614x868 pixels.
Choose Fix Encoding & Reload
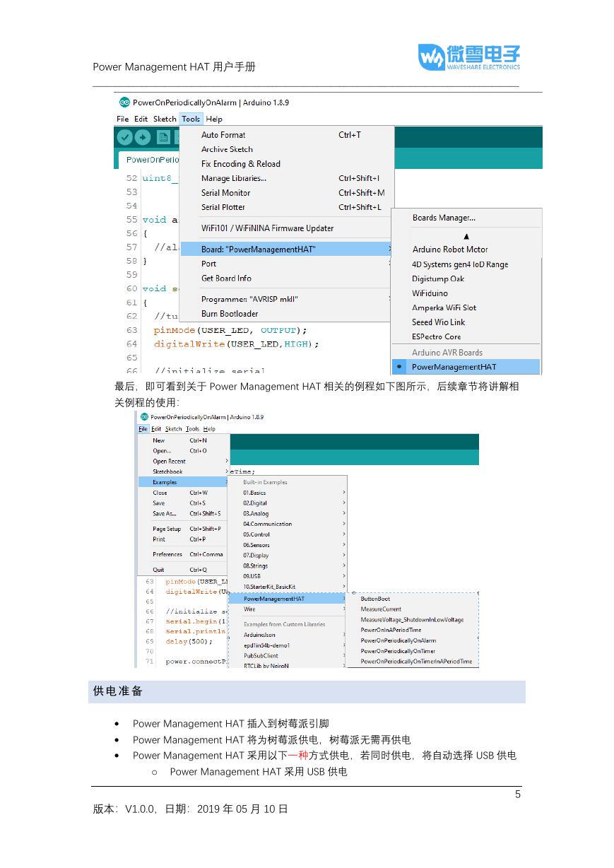pyautogui.click(x=286, y=163)
